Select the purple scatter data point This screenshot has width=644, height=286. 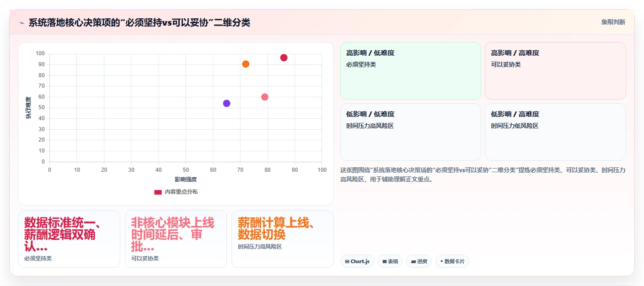(226, 103)
